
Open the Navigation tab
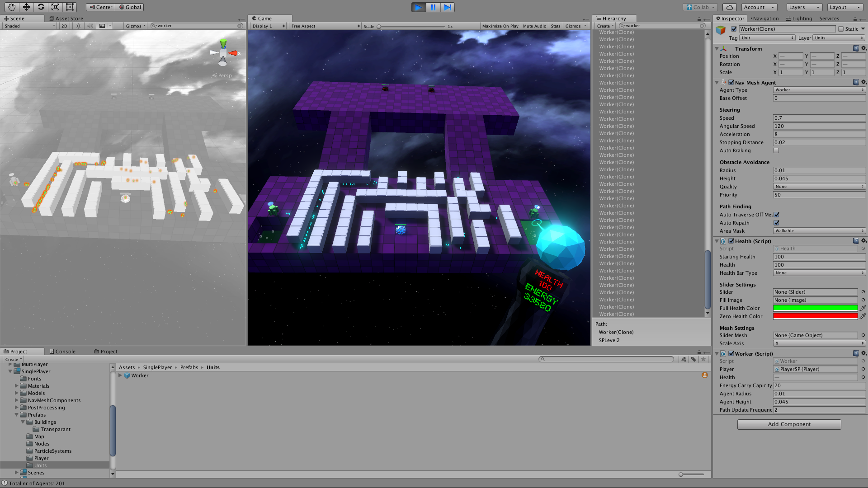coord(765,19)
